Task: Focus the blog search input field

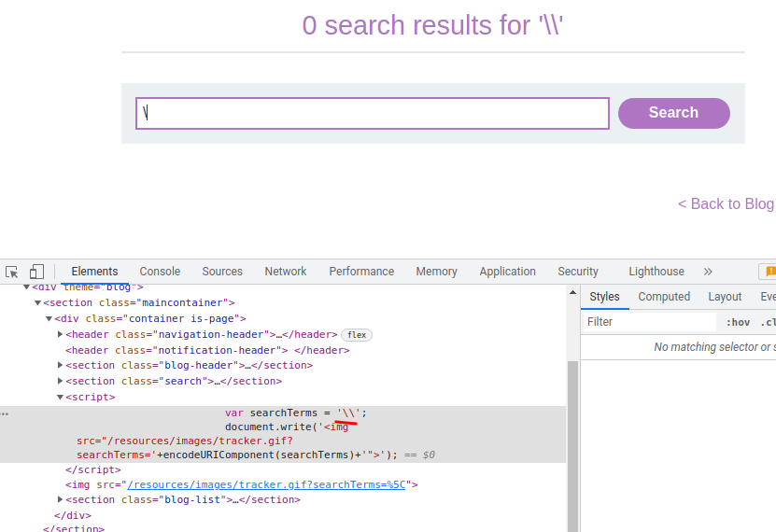Action: (x=373, y=113)
